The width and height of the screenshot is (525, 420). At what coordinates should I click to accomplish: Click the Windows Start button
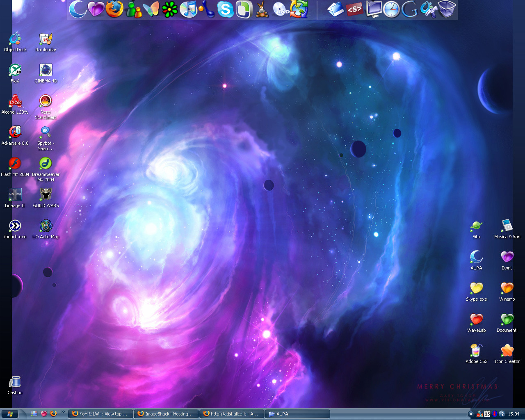(10, 414)
